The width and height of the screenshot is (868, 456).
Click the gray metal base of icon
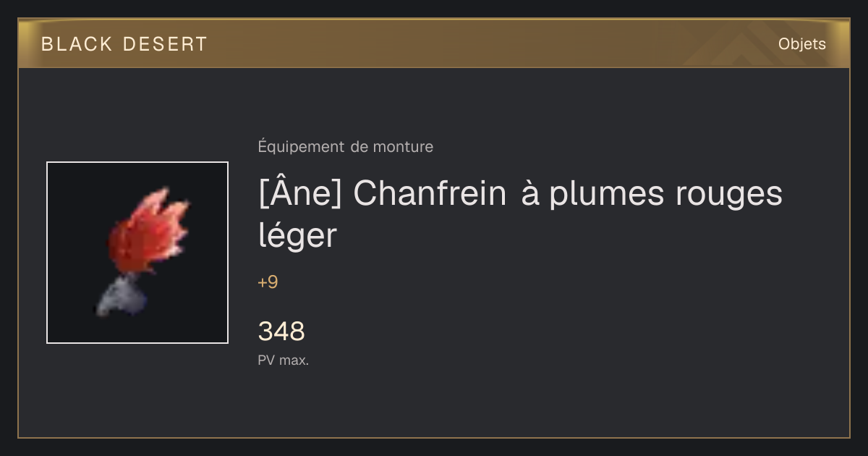[x=121, y=297]
